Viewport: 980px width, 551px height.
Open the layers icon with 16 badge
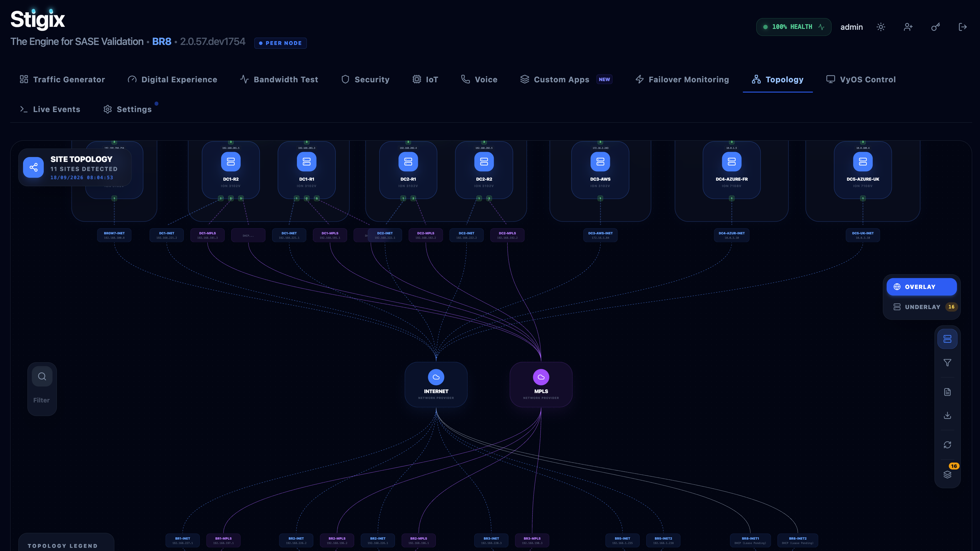pyautogui.click(x=947, y=474)
